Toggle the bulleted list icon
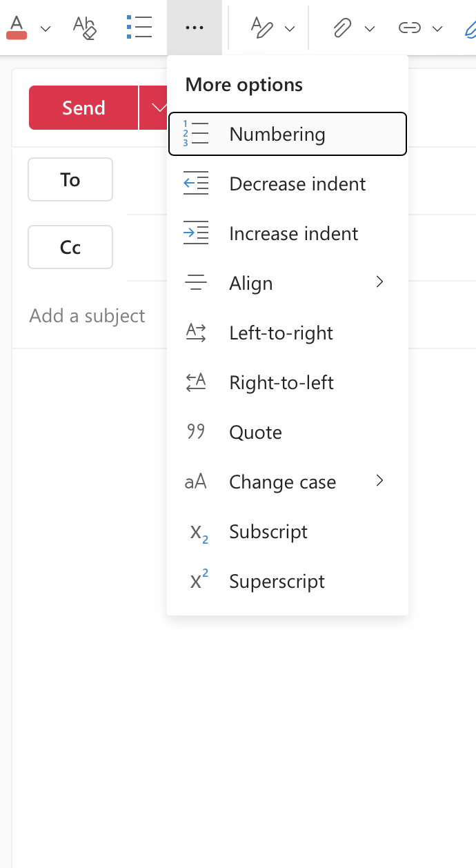 tap(139, 28)
